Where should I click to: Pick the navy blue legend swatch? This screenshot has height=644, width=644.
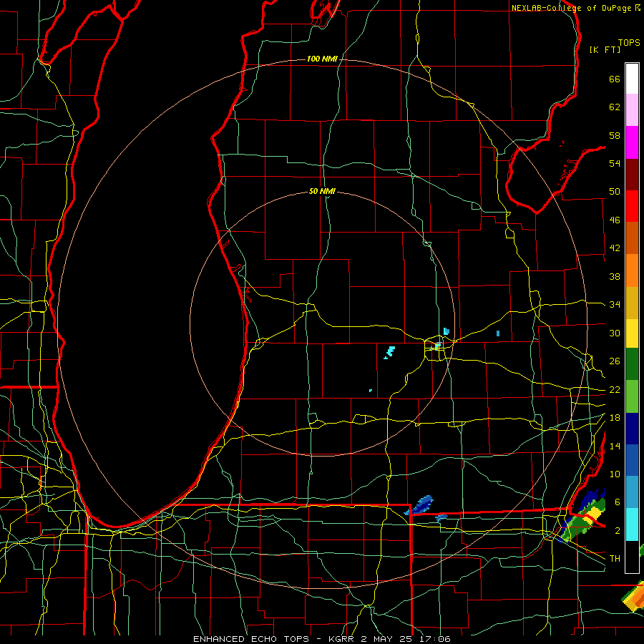tap(632, 429)
